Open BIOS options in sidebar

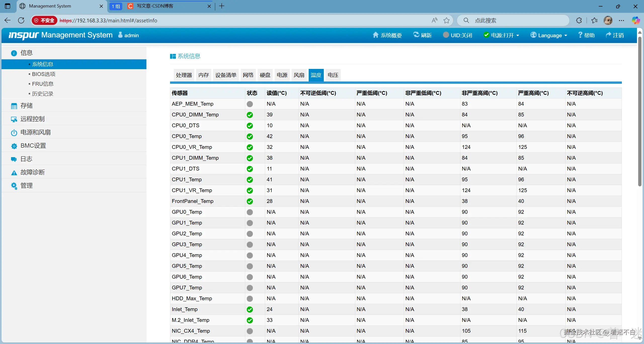(x=44, y=74)
